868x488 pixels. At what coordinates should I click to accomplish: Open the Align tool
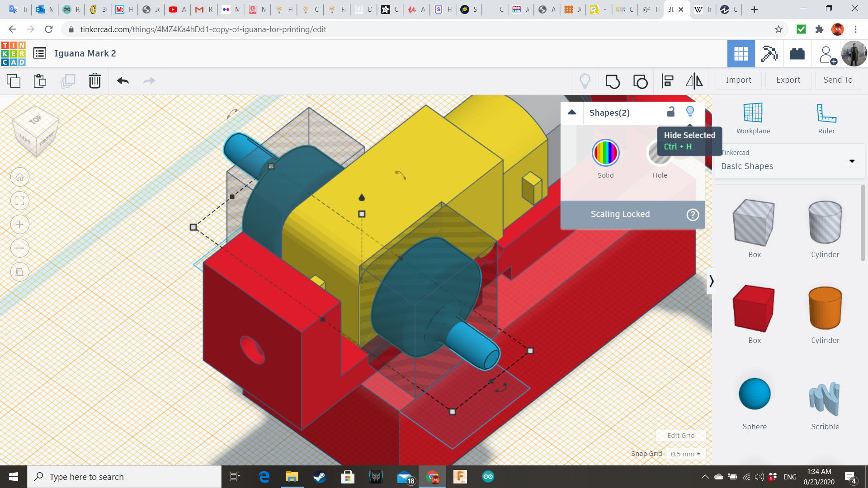coord(667,81)
